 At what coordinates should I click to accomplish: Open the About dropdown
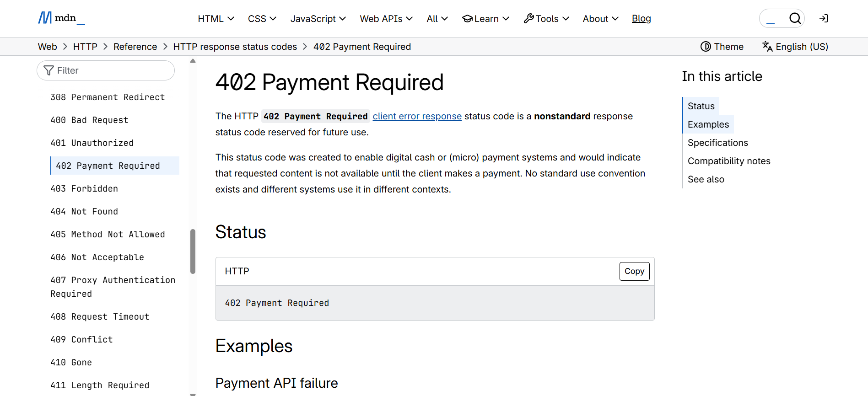(600, 19)
